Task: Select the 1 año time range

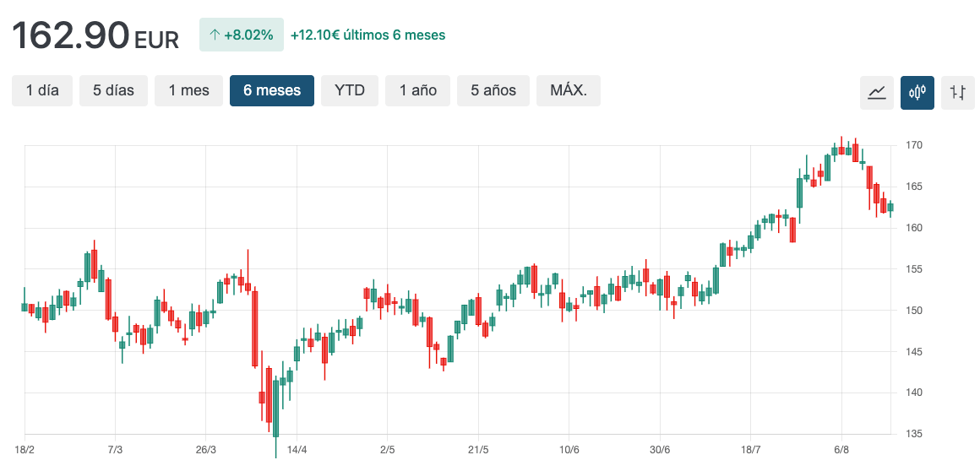Action: coord(417,90)
